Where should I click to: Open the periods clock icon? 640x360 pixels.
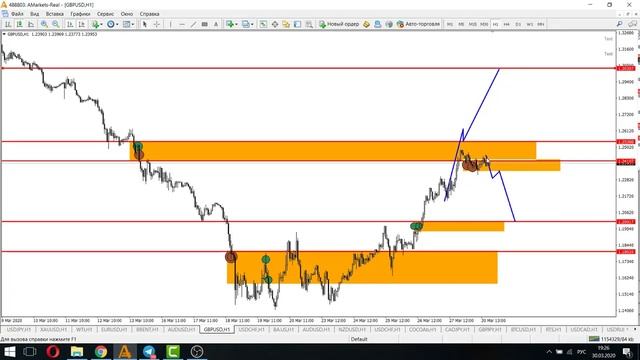(x=111, y=24)
